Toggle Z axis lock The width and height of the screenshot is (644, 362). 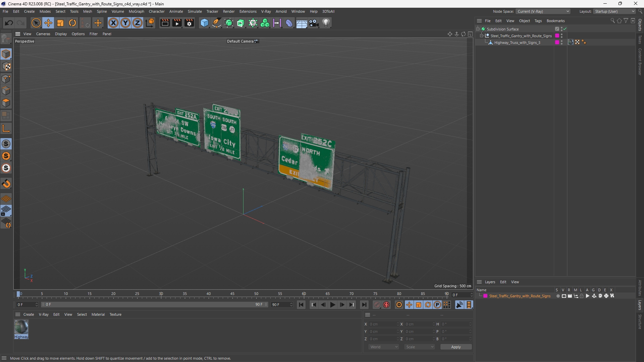pos(138,23)
